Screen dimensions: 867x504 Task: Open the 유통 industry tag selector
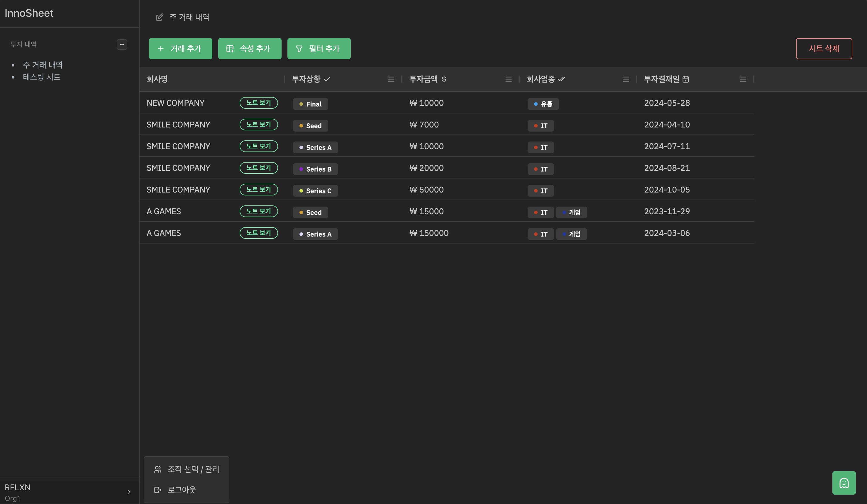(x=543, y=104)
